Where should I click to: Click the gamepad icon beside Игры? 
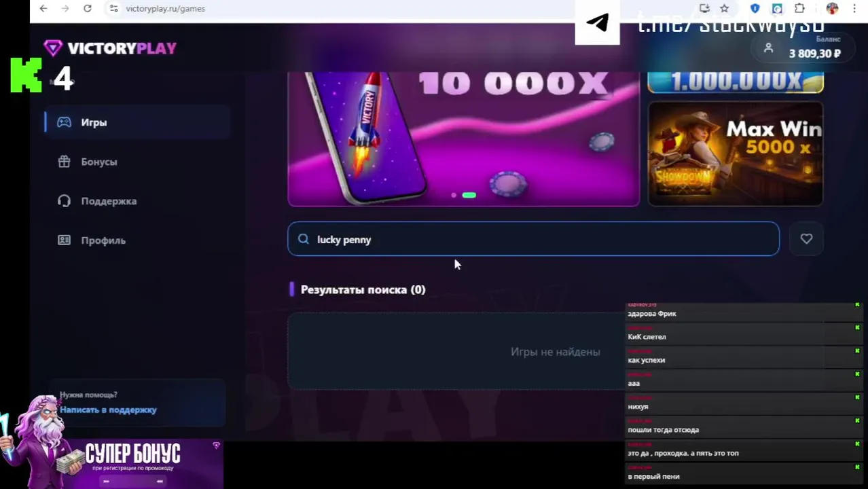tap(64, 122)
